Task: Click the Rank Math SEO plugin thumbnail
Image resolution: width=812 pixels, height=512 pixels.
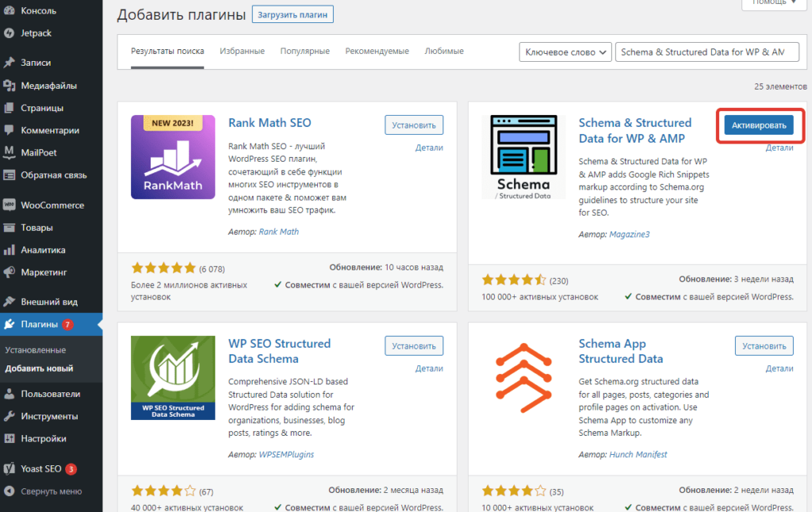Action: tap(173, 157)
